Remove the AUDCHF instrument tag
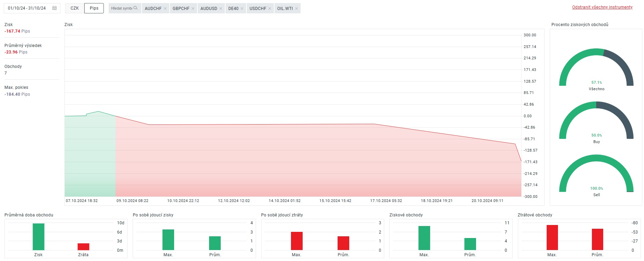 point(165,9)
